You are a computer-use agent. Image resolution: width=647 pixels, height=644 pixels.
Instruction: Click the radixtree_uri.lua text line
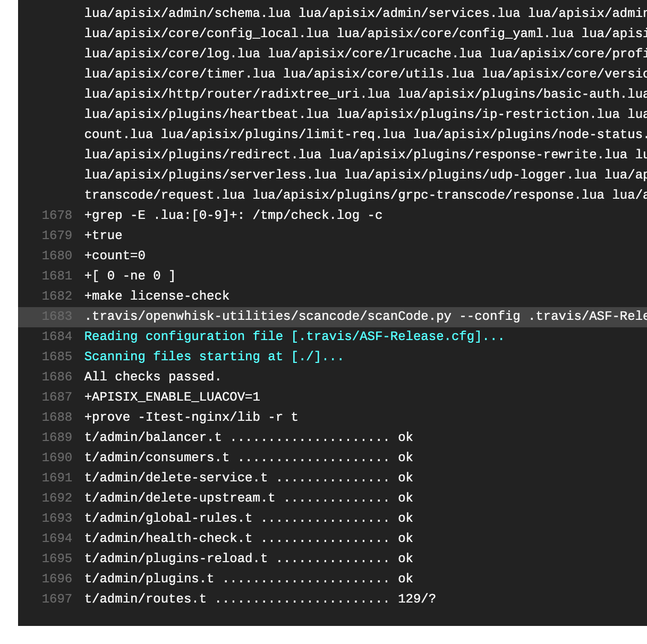pyautogui.click(x=365, y=94)
